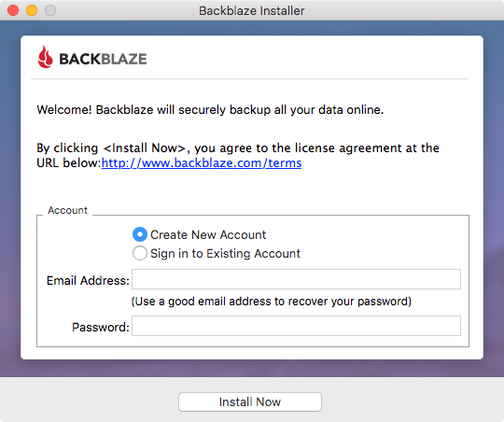Click the disabled gray zoom window button

point(50,10)
